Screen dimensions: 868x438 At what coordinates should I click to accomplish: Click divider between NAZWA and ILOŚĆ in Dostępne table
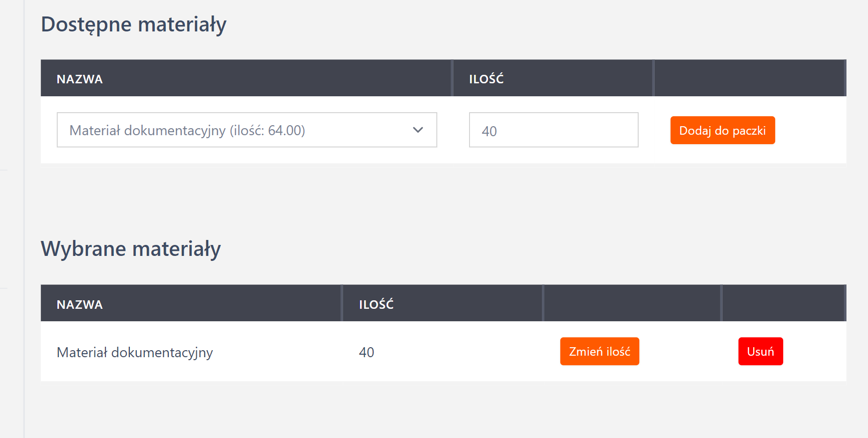tap(452, 78)
